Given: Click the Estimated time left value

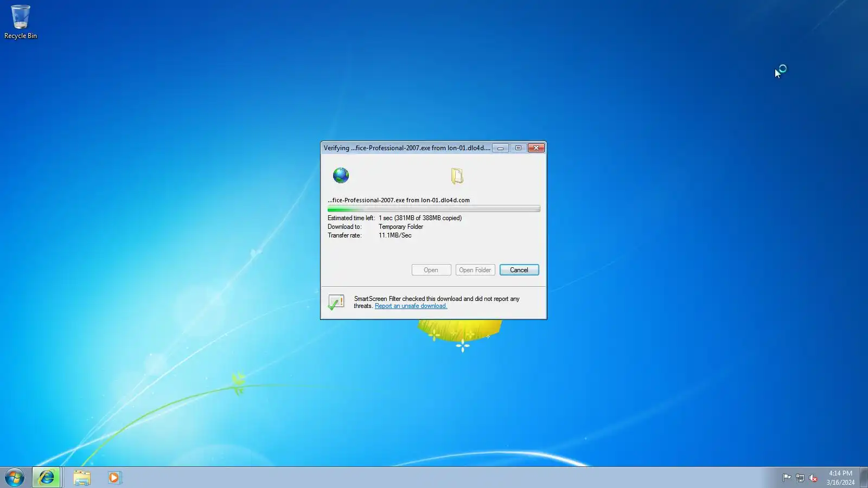Looking at the screenshot, I should 420,218.
